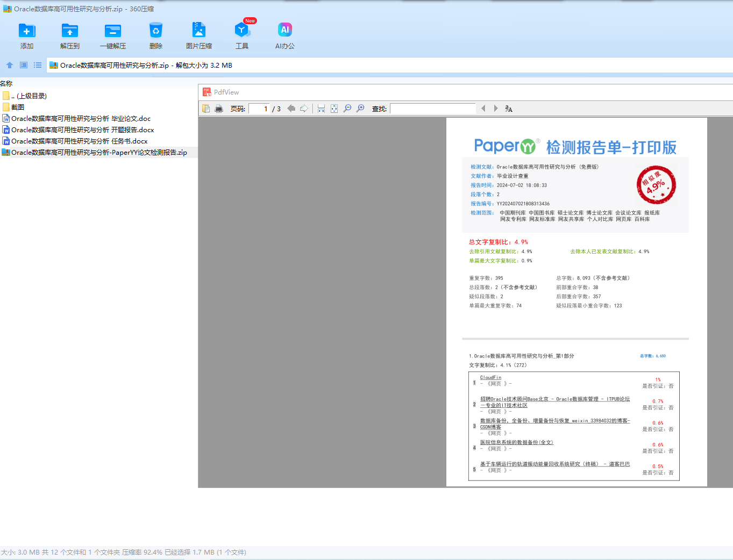Open the AI办公 icon

[x=285, y=31]
